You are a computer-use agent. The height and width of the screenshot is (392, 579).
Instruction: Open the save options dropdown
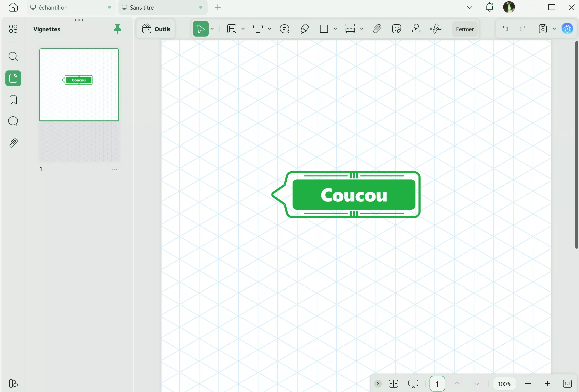point(554,29)
